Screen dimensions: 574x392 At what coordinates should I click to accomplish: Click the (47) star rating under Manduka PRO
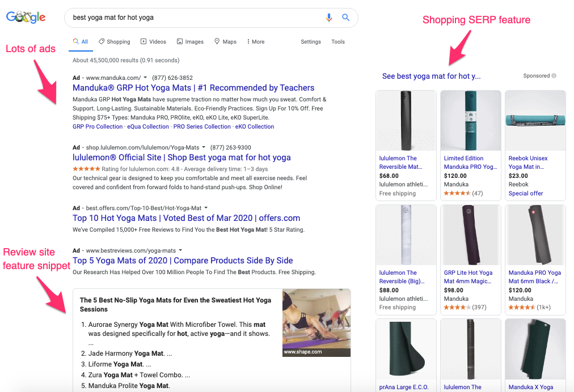tap(463, 193)
